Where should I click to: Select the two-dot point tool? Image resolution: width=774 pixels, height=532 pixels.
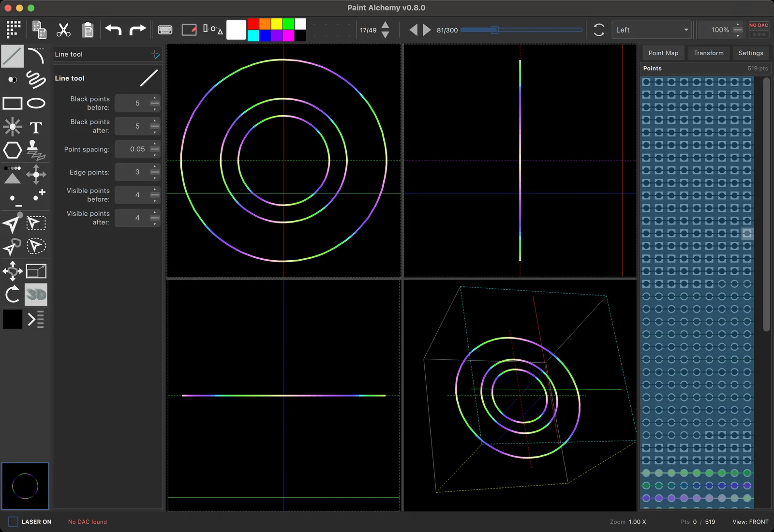13,79
